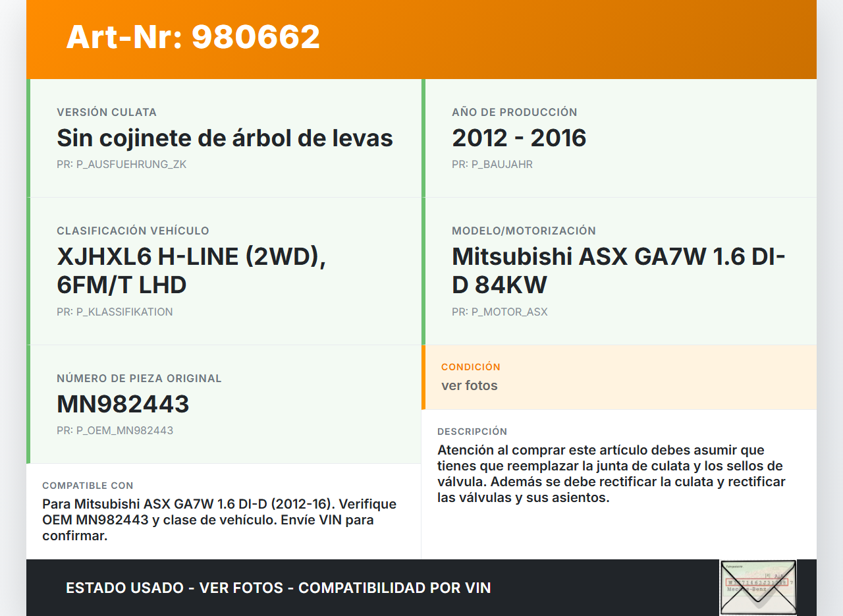Open the VIN document envelope icon
The width and height of the screenshot is (843, 616).
point(757,586)
